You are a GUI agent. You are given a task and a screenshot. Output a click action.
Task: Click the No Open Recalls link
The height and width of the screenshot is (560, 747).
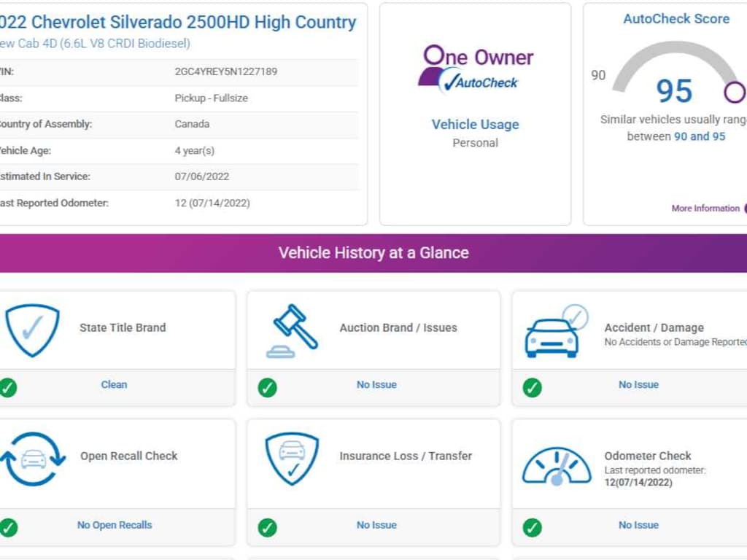click(x=115, y=525)
